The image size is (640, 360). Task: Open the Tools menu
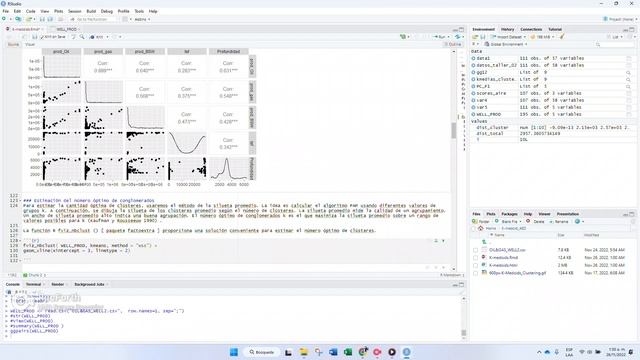click(139, 11)
